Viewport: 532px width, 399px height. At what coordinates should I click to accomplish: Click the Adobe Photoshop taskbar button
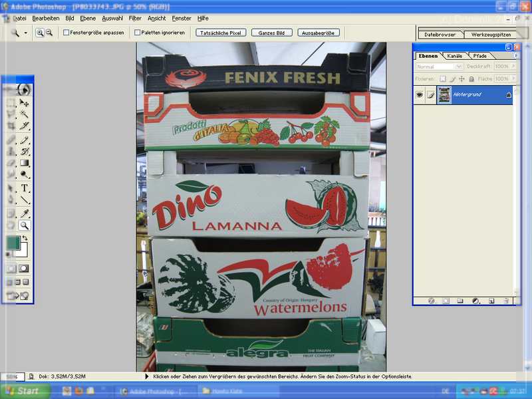click(155, 391)
